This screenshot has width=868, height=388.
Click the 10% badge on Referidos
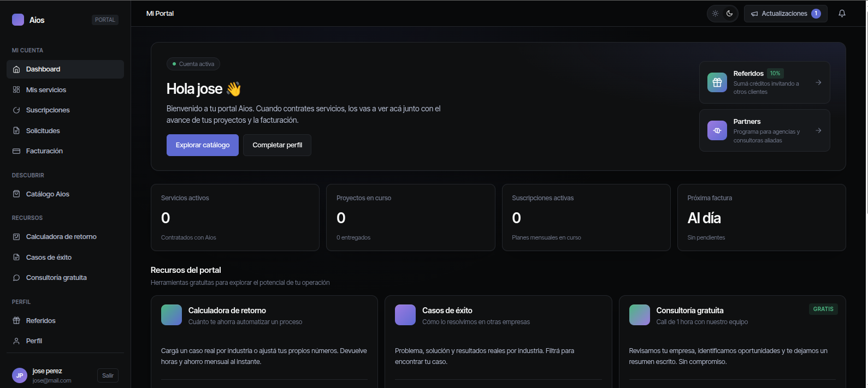775,73
